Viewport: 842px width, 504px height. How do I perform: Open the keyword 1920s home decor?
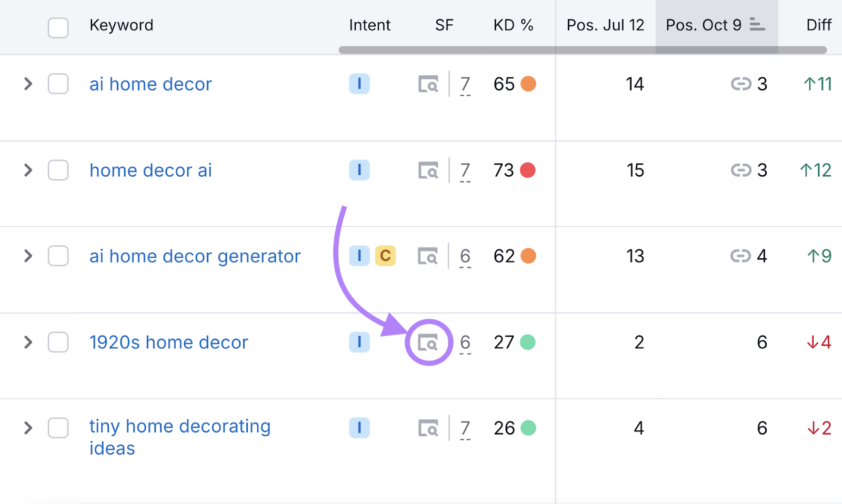click(x=168, y=342)
